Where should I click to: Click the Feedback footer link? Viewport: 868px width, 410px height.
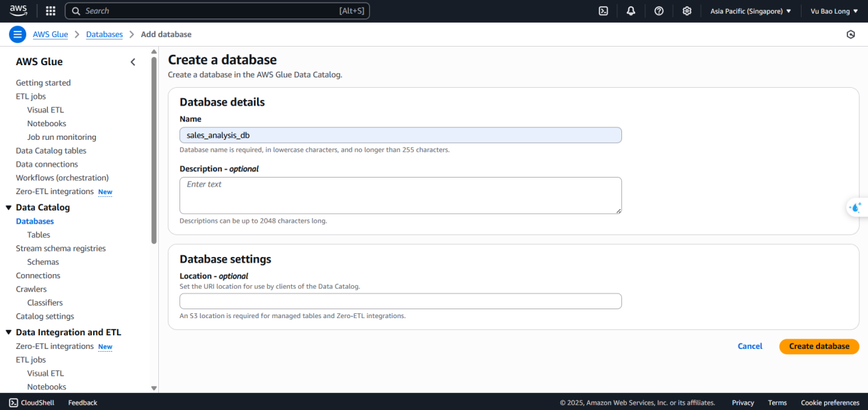(x=83, y=402)
